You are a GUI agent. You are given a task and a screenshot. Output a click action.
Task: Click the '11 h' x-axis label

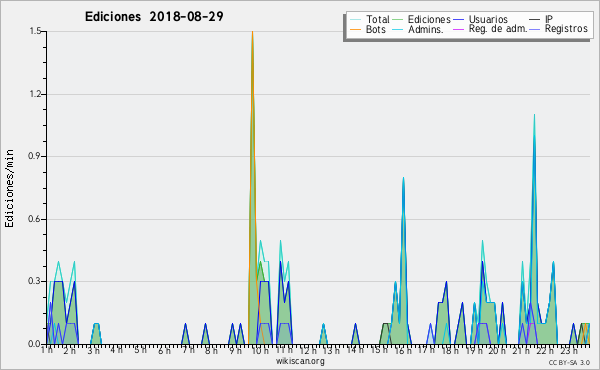tap(284, 350)
